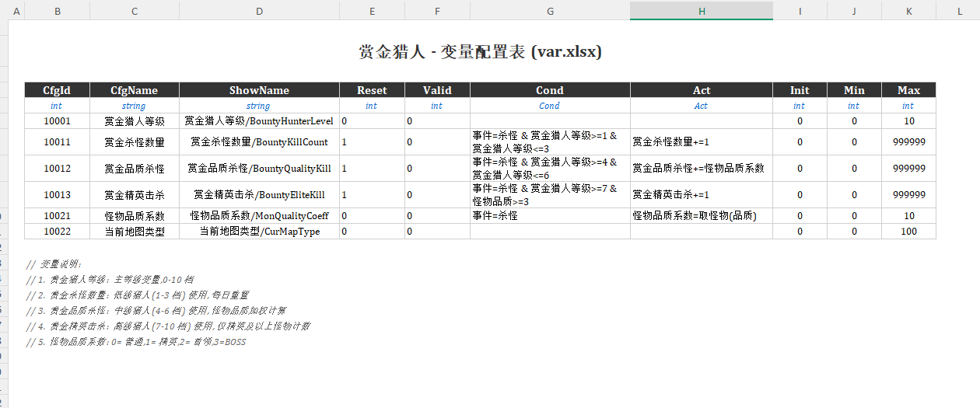Select Max value 100 in row 10022

point(908,232)
